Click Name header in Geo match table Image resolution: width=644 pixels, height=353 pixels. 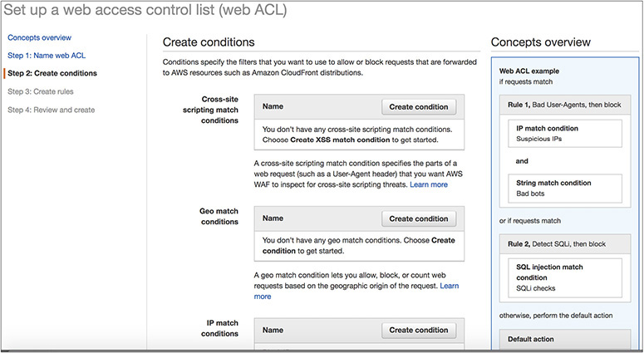pos(273,218)
